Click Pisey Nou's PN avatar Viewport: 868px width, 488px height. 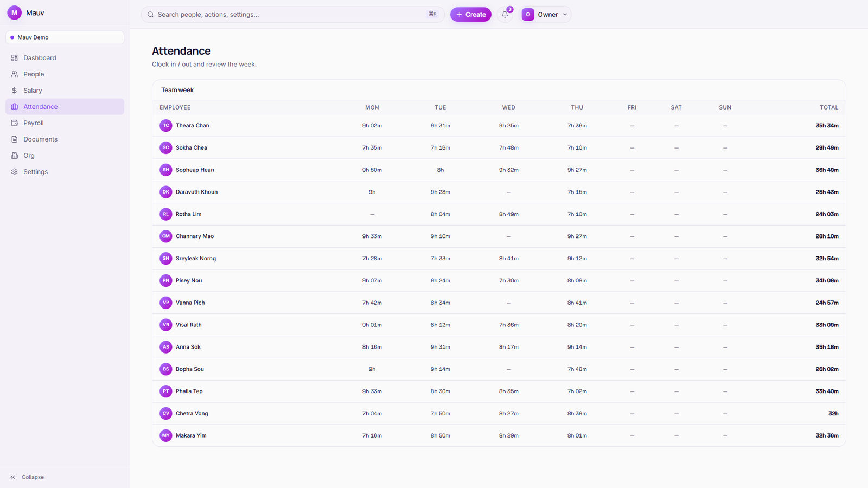166,280
